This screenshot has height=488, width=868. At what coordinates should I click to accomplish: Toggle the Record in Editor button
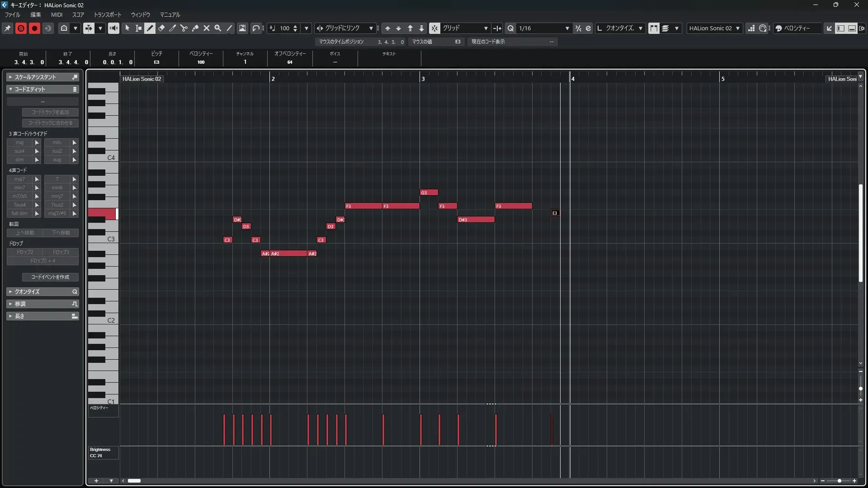(34, 28)
